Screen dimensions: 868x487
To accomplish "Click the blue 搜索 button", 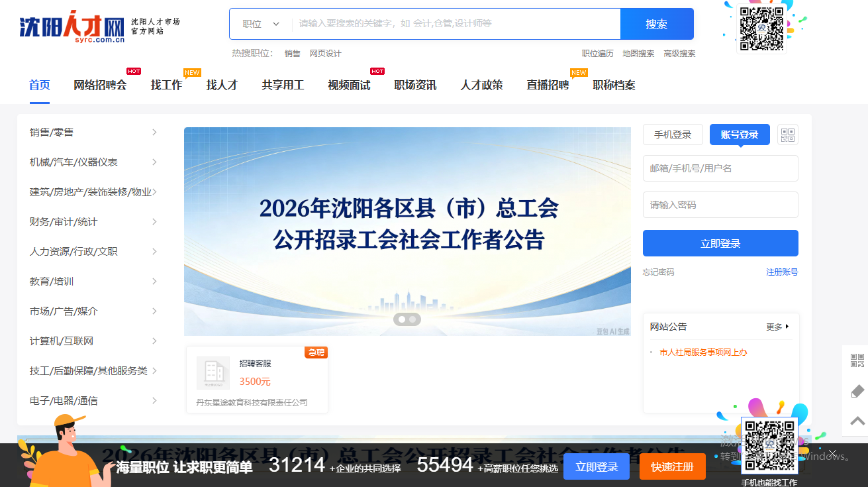I will 657,24.
